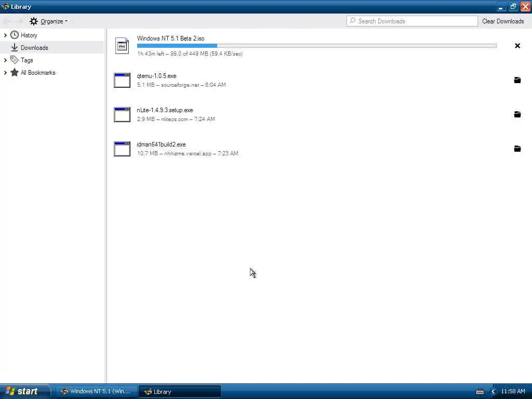Click the Organize gear icon
This screenshot has height=399, width=532.
pyautogui.click(x=34, y=21)
